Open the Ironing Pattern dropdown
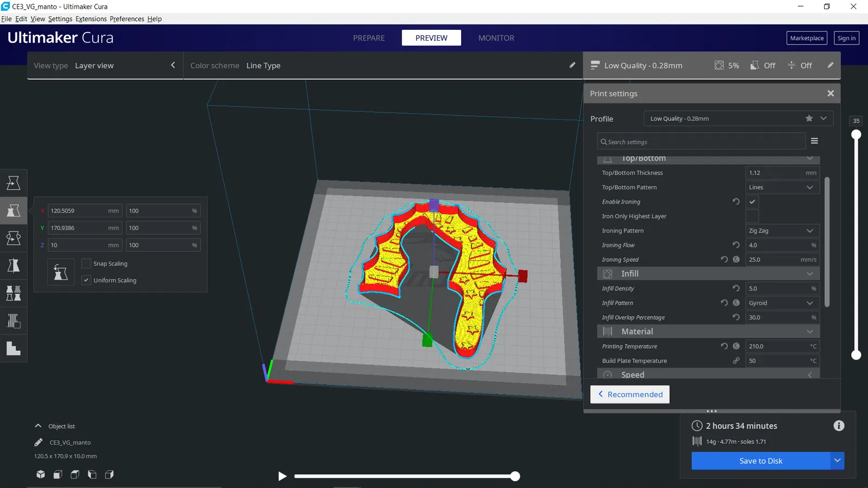Viewport: 868px width, 488px height. click(x=782, y=230)
